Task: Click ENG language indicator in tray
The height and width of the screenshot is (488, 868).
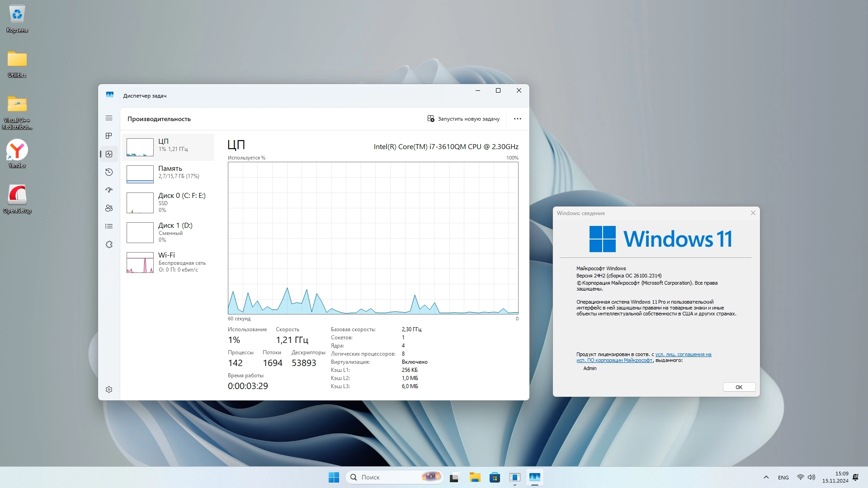Action: 783,478
